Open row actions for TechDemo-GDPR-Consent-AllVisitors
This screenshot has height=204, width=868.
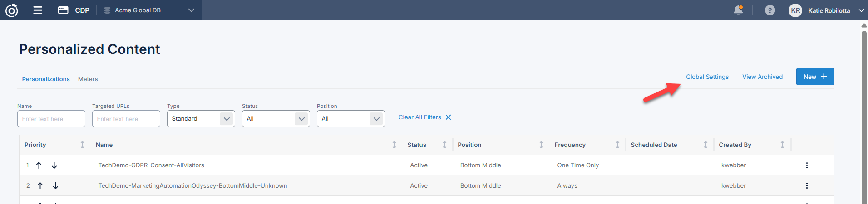pyautogui.click(x=807, y=165)
